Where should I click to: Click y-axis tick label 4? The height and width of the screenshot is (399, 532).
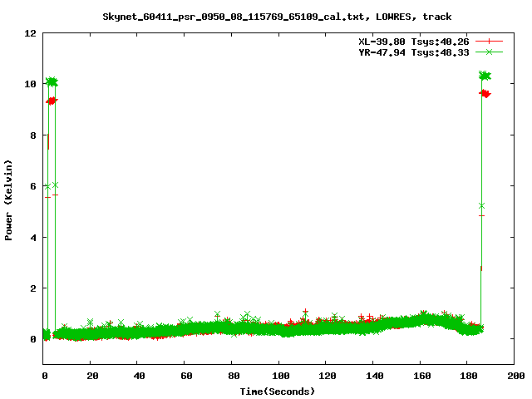[33, 237]
